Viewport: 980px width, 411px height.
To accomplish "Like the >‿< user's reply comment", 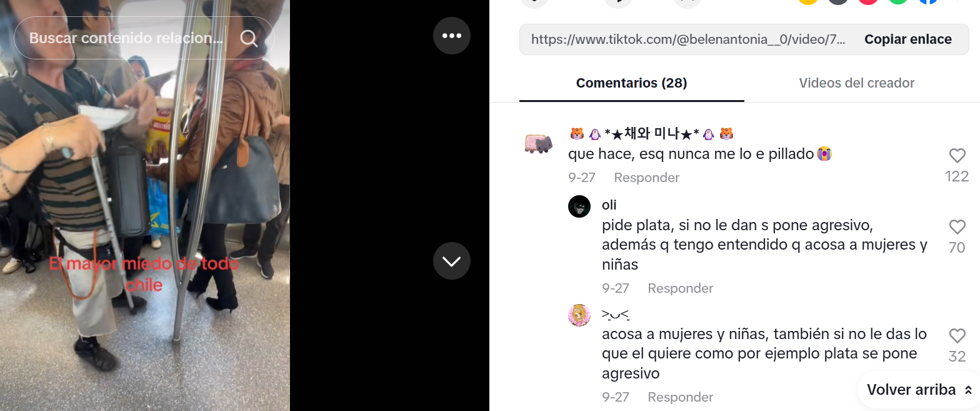I will tap(957, 336).
